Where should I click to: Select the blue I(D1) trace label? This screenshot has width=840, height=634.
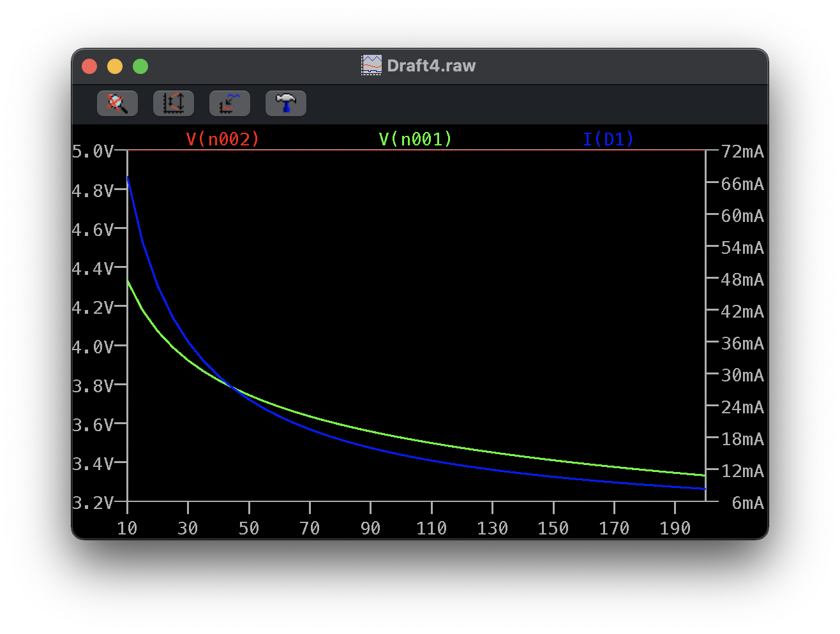(608, 139)
